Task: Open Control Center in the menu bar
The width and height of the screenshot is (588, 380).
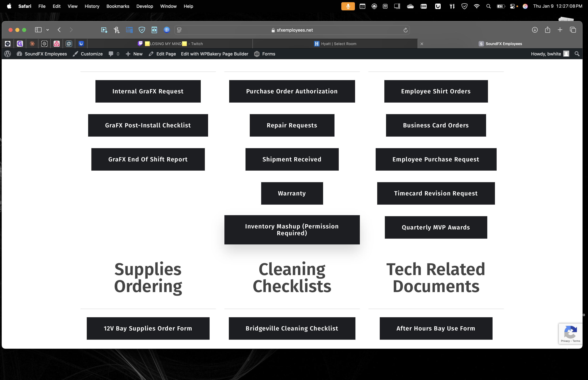Action: pos(512,6)
